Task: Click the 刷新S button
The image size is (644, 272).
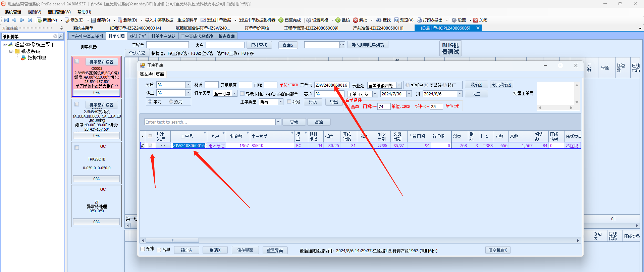Action: [x=476, y=85]
